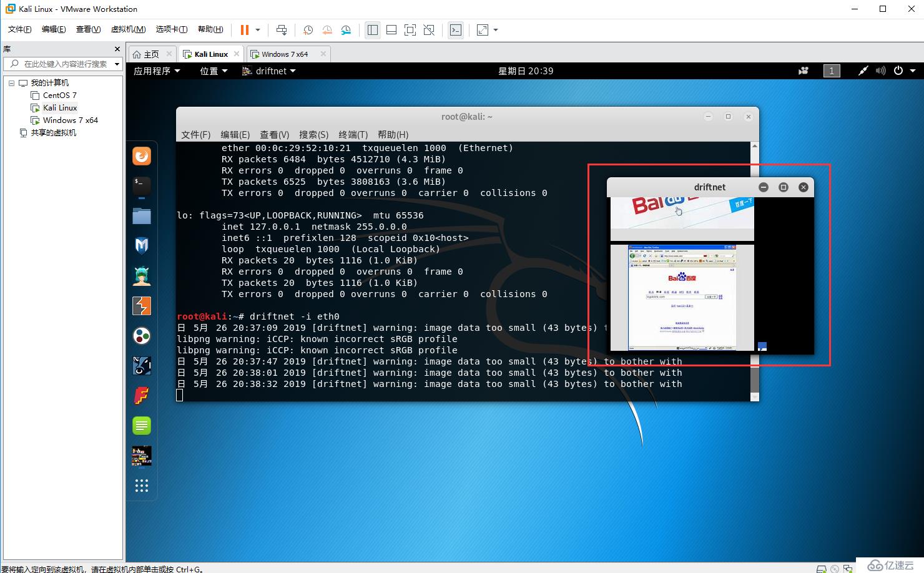Open the green notes app in dock
This screenshot has height=573, width=924.
click(142, 426)
